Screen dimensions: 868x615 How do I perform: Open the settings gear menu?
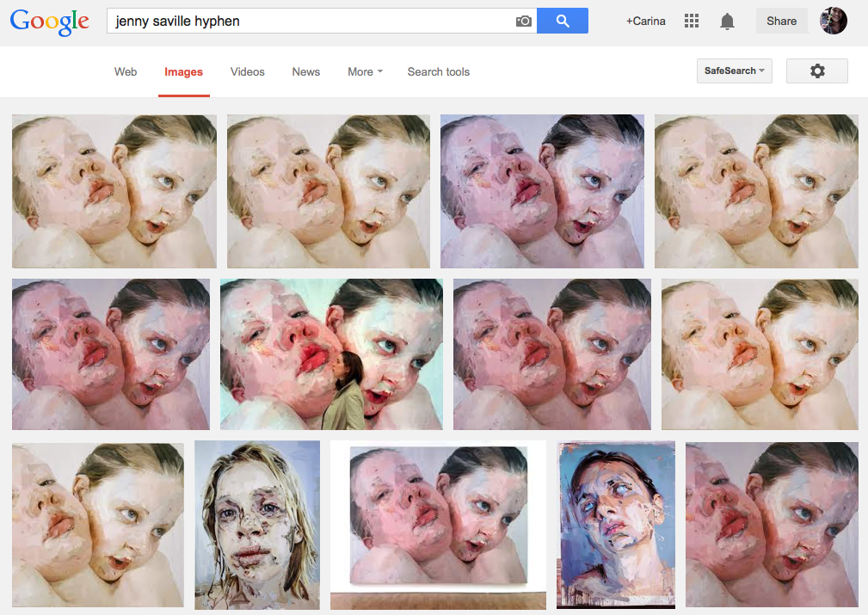tap(816, 71)
